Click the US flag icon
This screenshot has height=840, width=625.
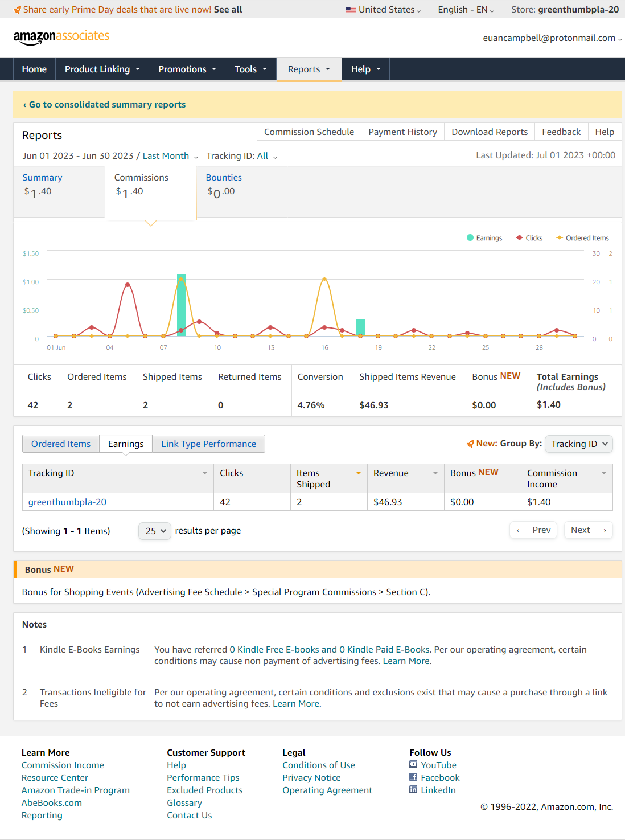(x=350, y=10)
